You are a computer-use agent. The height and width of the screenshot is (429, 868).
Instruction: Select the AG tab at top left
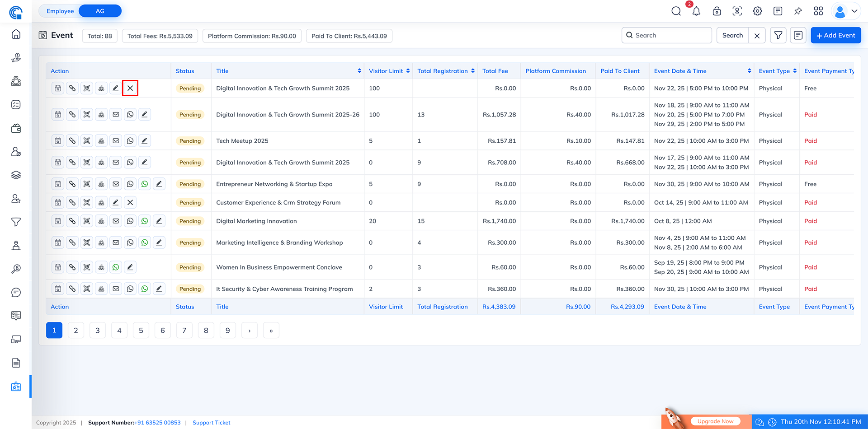pyautogui.click(x=99, y=11)
